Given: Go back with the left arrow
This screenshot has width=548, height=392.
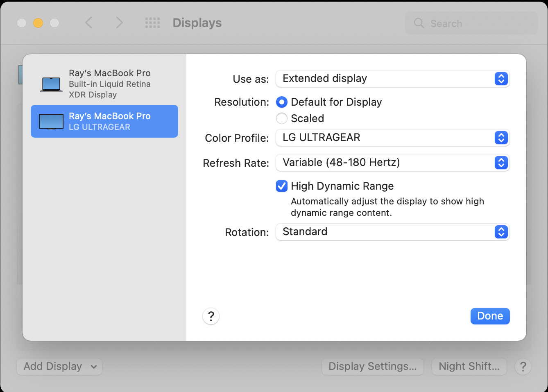Looking at the screenshot, I should coord(89,23).
